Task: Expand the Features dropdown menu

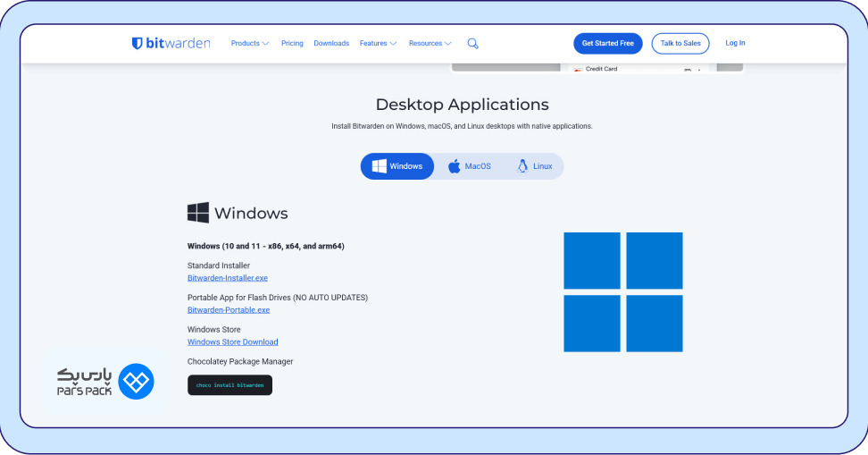Action: 379,43
